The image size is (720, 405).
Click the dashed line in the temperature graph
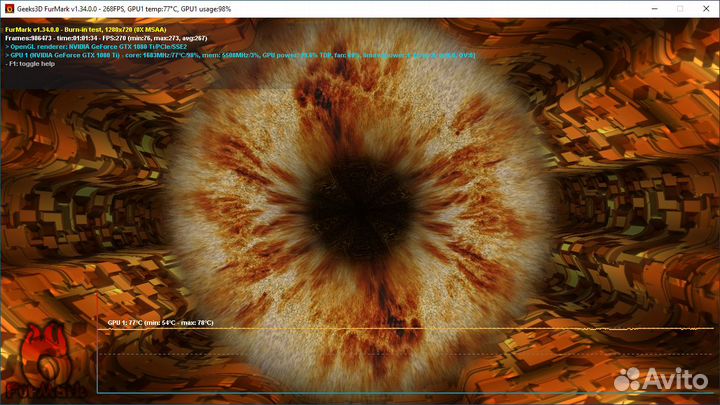point(400,351)
